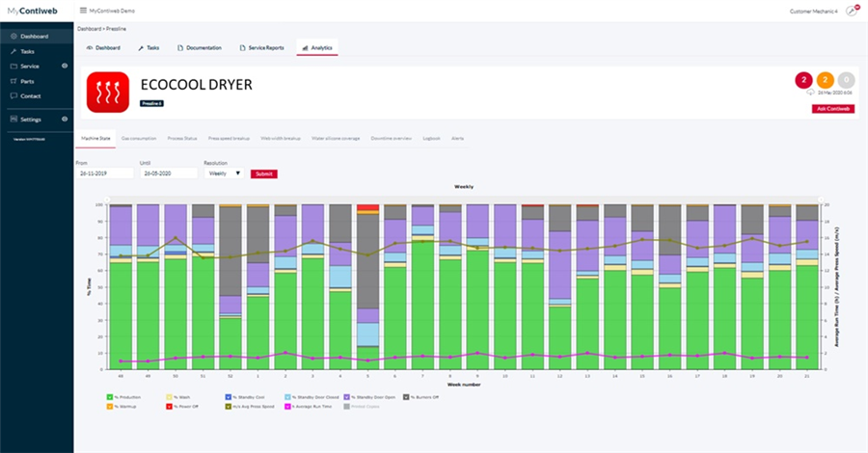Click the red Submit button
868x453 pixels.
(264, 173)
